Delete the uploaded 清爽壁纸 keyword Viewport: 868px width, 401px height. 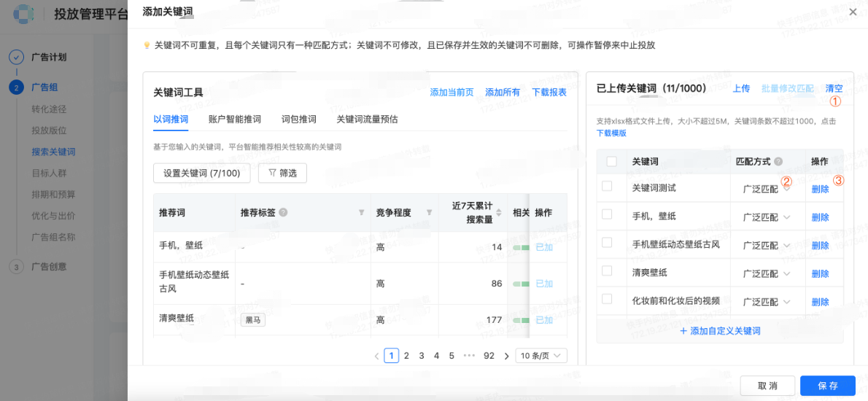pos(821,274)
